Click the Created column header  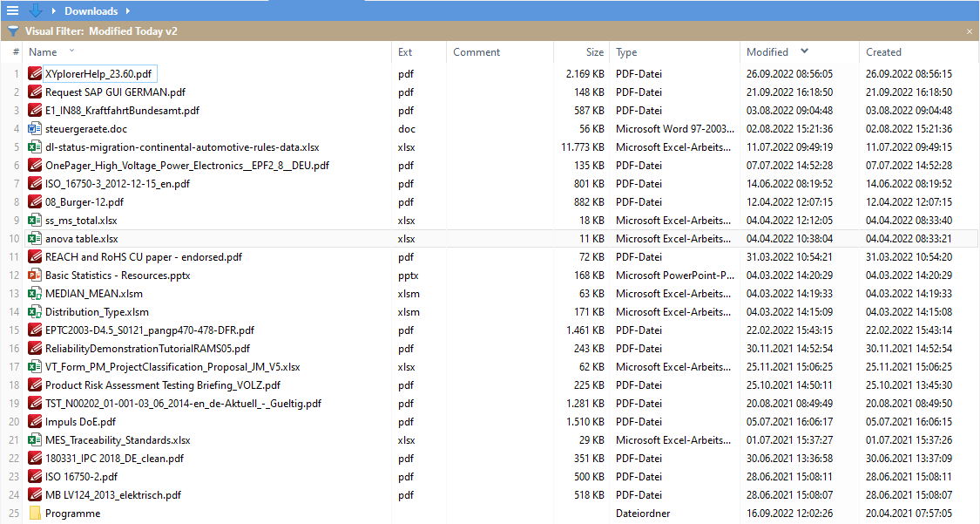coord(883,52)
